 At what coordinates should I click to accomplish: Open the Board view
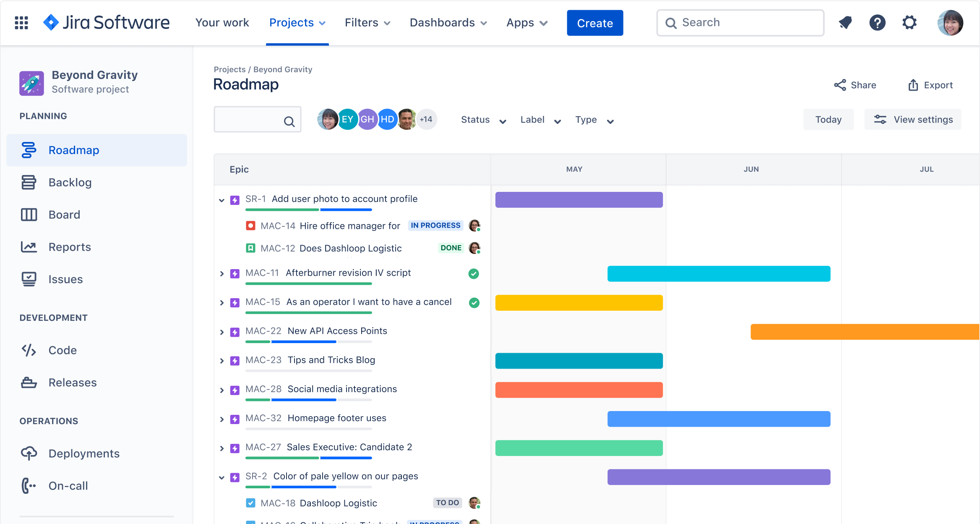coord(28,215)
